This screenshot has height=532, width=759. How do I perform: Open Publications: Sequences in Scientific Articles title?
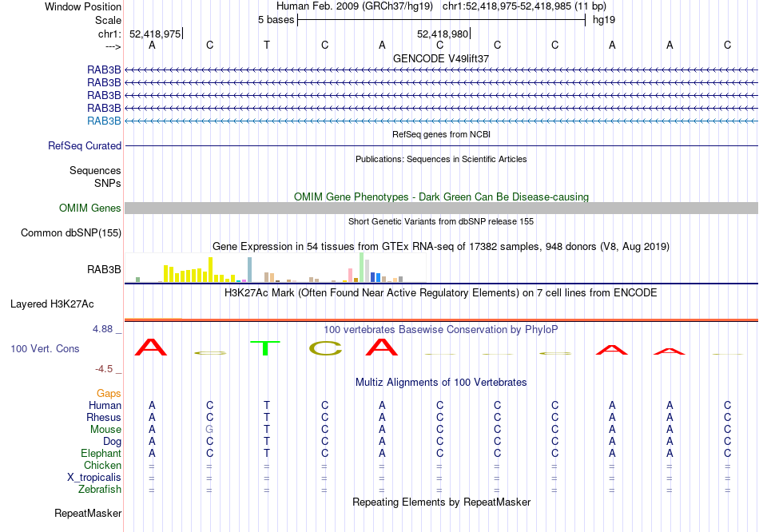pos(441,159)
